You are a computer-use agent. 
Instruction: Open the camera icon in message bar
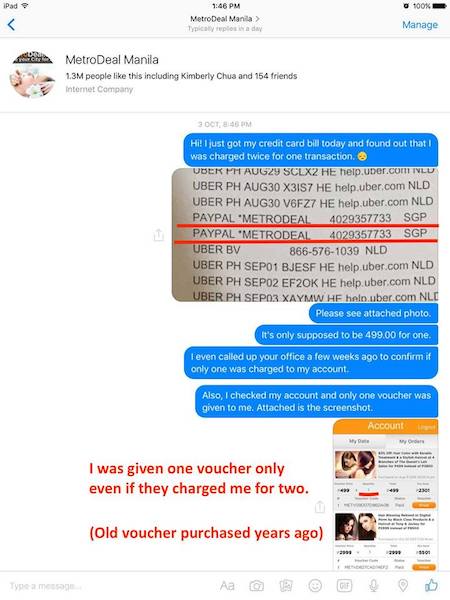click(x=256, y=585)
